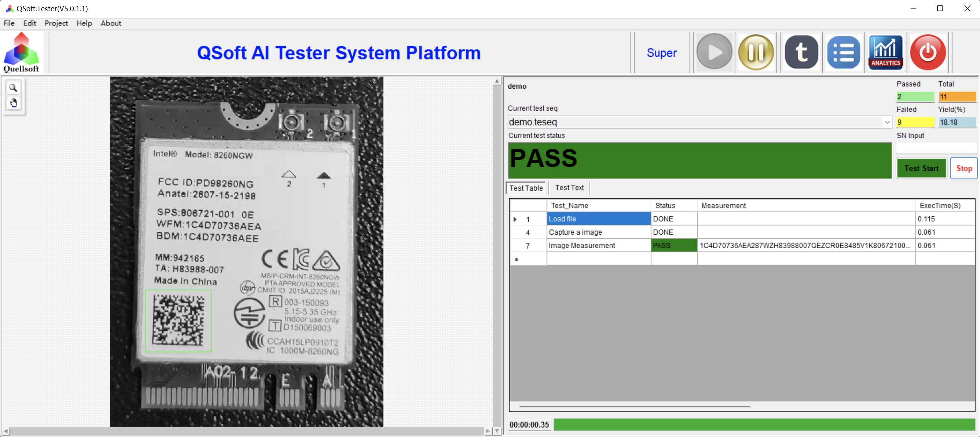This screenshot has width=980, height=437.
Task: Click the red Stop button
Action: [x=964, y=168]
